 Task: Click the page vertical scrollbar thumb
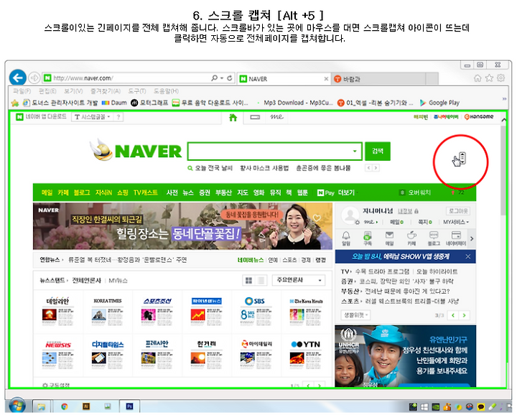pyautogui.click(x=503, y=170)
